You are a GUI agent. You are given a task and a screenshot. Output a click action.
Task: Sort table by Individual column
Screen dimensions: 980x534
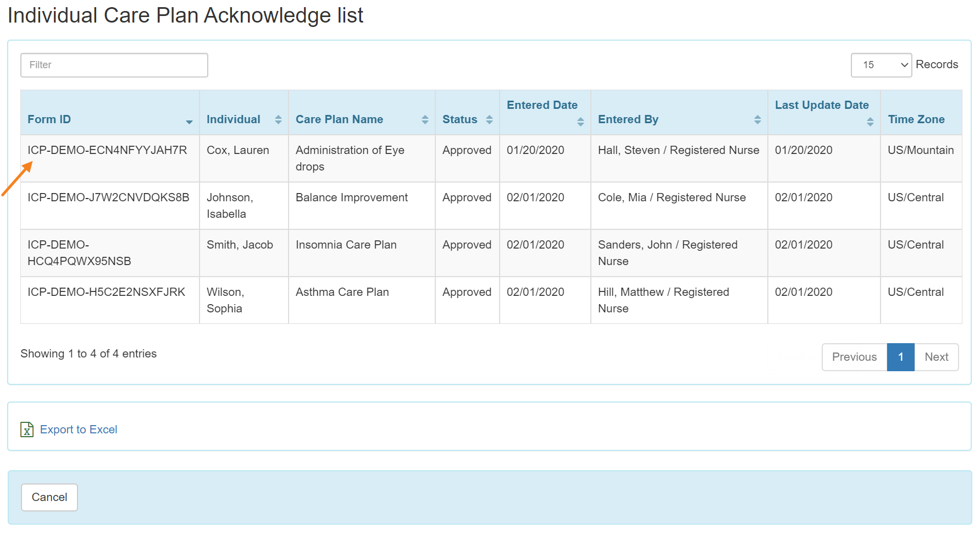pos(278,120)
